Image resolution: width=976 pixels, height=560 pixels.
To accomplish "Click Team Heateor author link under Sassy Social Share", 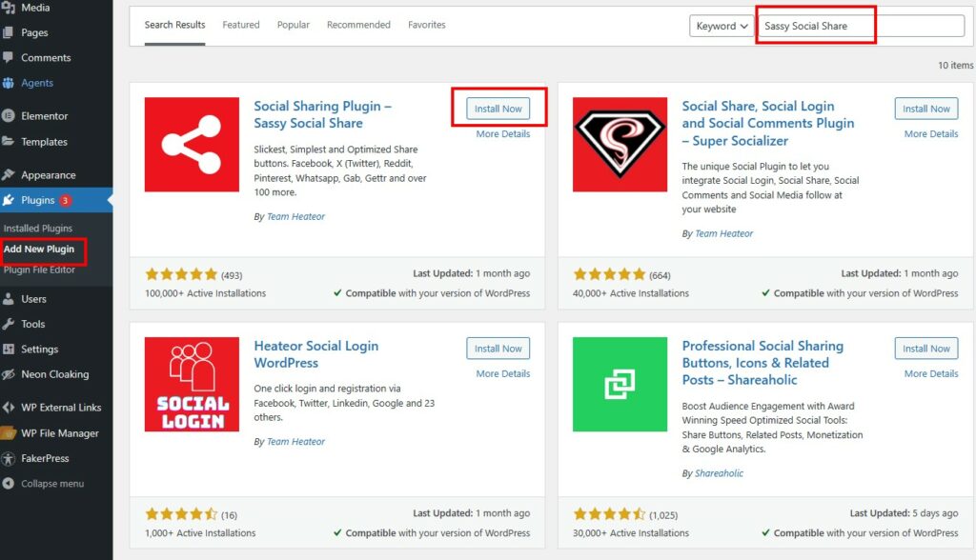I will pyautogui.click(x=295, y=216).
